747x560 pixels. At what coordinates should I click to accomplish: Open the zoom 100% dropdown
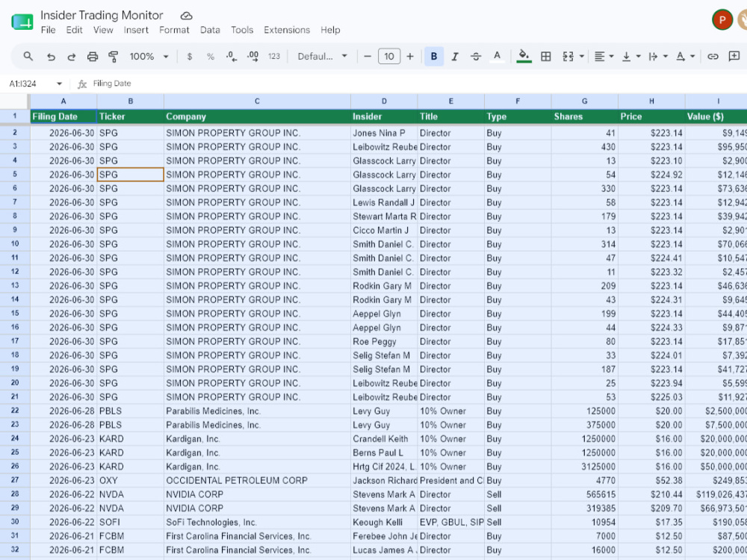149,57
